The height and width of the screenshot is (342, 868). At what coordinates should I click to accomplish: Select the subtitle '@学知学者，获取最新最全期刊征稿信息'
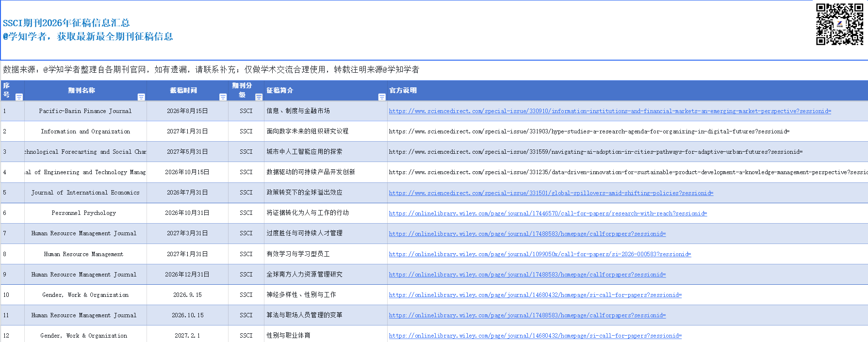(x=88, y=36)
